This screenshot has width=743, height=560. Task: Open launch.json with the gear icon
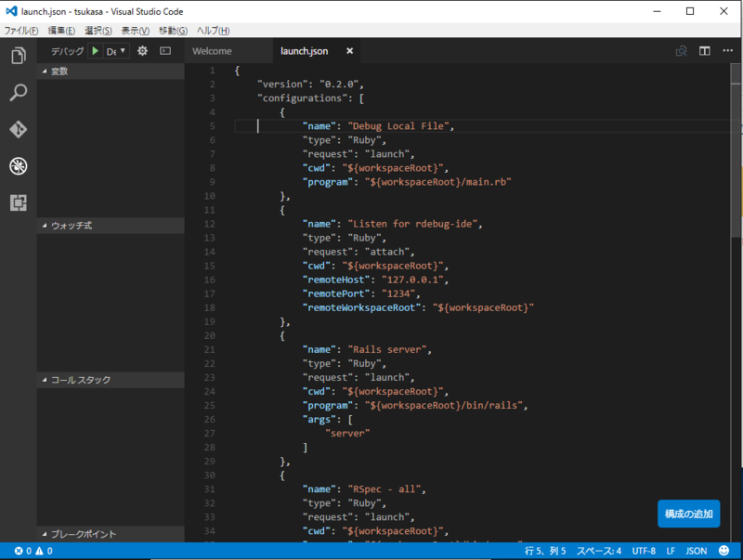pos(143,51)
